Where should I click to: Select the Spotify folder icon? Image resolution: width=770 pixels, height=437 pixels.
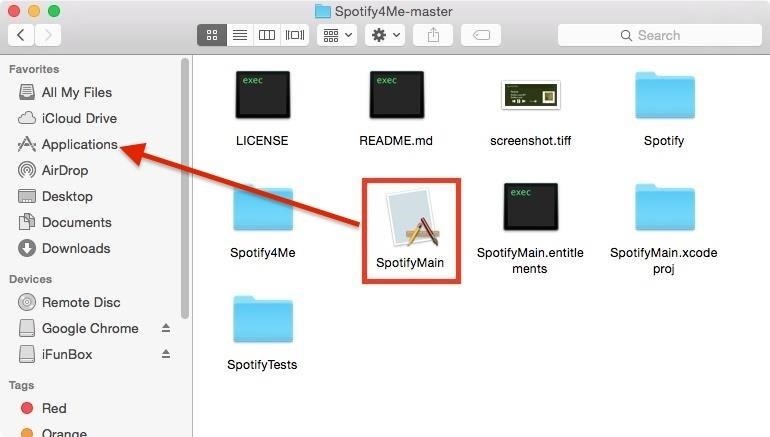[665, 95]
